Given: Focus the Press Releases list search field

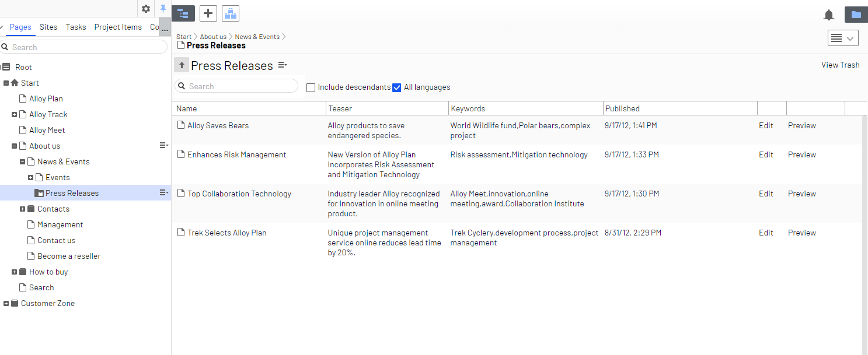Looking at the screenshot, I should pyautogui.click(x=236, y=86).
